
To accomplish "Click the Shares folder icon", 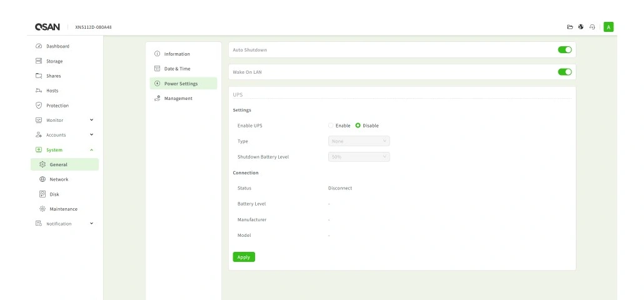I will [x=39, y=76].
